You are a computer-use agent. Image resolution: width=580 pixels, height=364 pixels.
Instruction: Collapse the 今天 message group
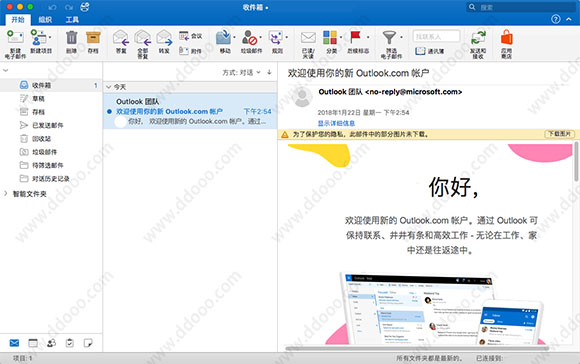tap(109, 87)
